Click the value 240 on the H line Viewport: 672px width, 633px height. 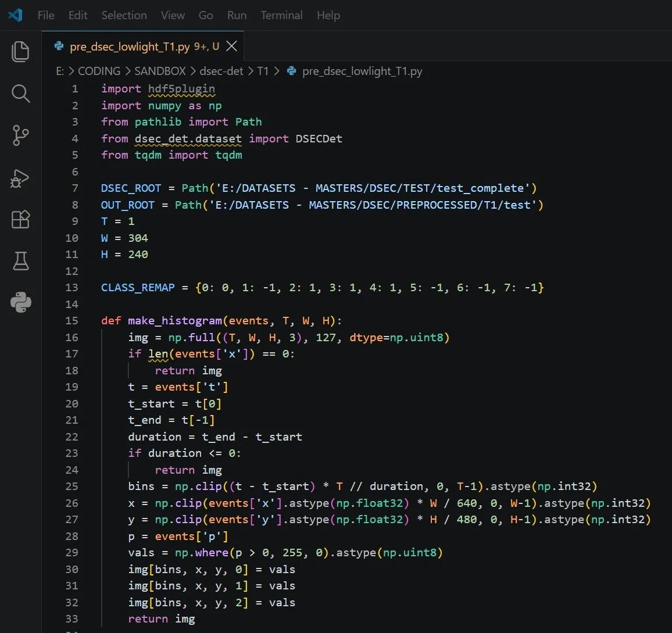point(138,255)
